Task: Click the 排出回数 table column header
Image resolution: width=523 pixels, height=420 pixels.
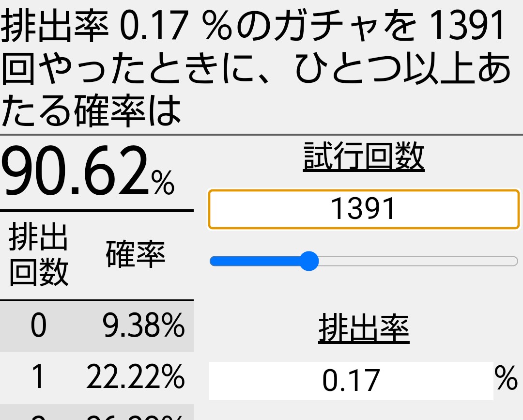Action: tap(39, 254)
